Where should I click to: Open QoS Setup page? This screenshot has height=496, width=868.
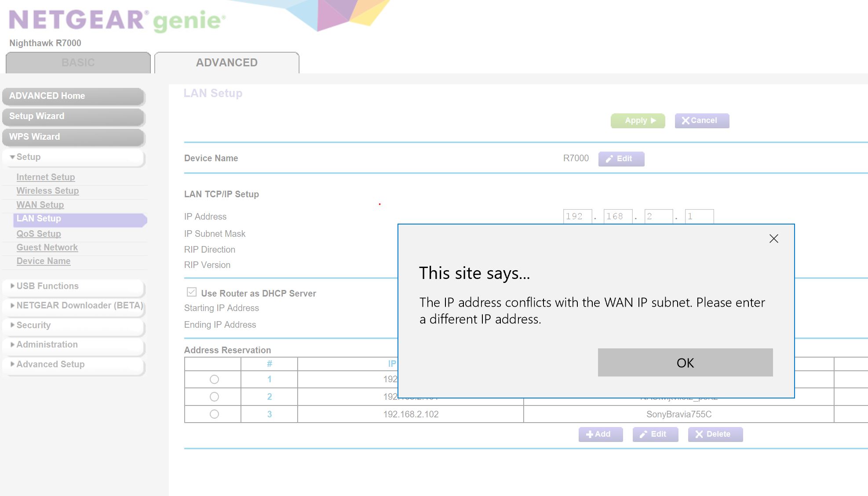click(39, 234)
